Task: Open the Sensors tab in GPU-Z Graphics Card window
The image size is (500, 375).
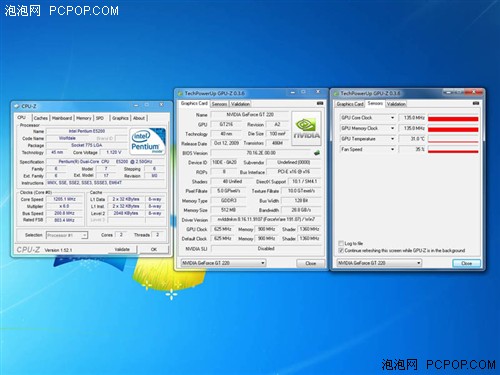Action: (219, 104)
